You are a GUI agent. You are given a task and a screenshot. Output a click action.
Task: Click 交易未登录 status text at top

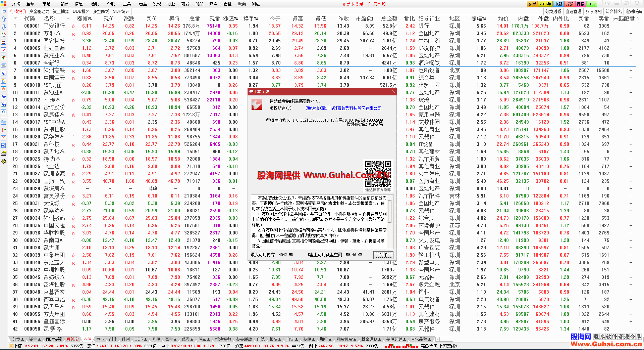tap(353, 4)
